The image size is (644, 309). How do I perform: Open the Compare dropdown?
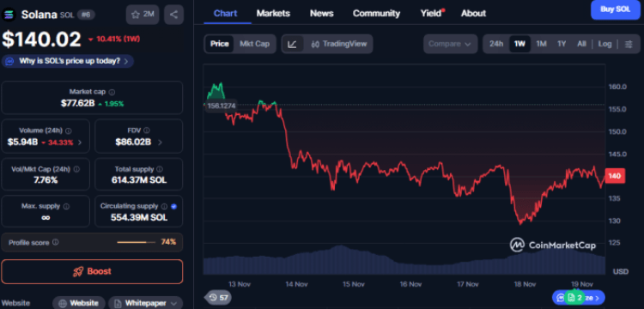tap(450, 44)
